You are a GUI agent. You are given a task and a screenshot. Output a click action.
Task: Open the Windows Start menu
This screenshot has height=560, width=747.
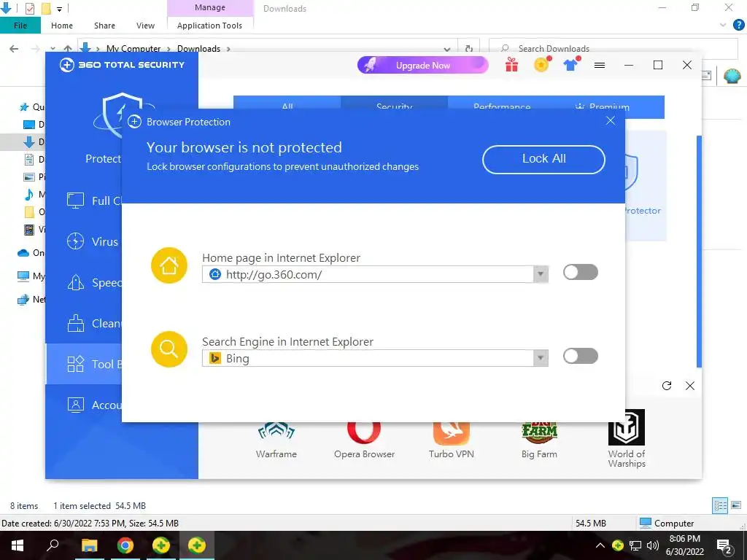(x=18, y=545)
